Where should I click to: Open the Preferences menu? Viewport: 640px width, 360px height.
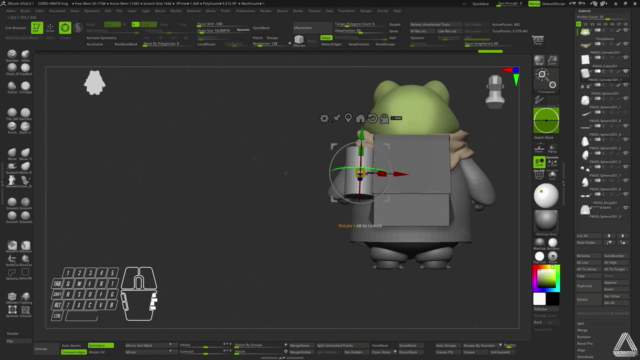[245, 11]
